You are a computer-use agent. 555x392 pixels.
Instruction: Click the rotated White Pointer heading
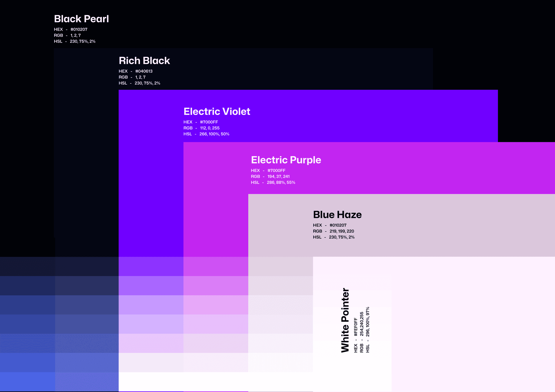point(345,320)
